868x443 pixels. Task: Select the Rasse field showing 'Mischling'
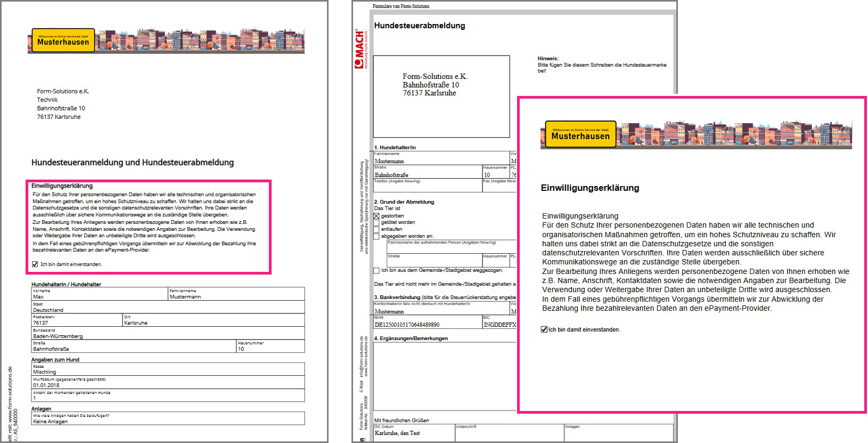click(x=168, y=369)
